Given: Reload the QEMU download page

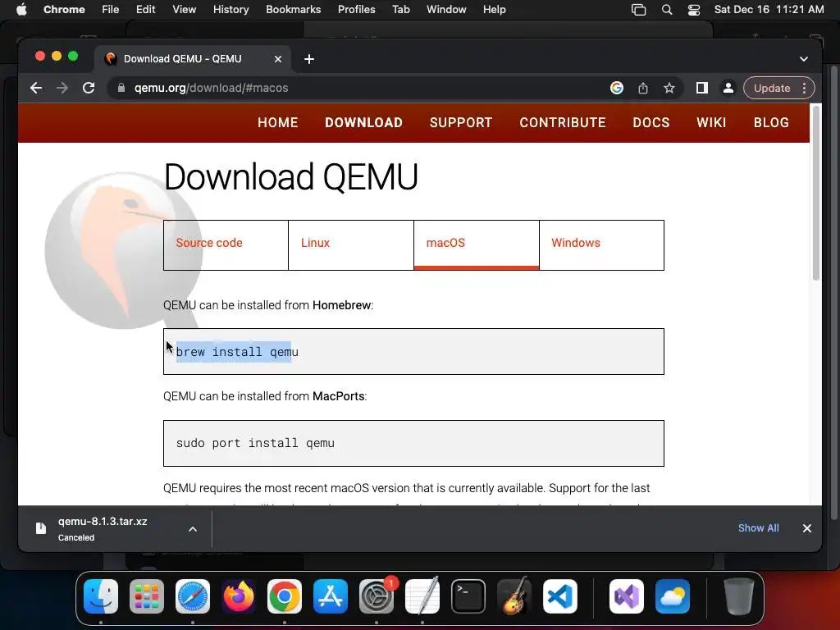Looking at the screenshot, I should coord(89,88).
